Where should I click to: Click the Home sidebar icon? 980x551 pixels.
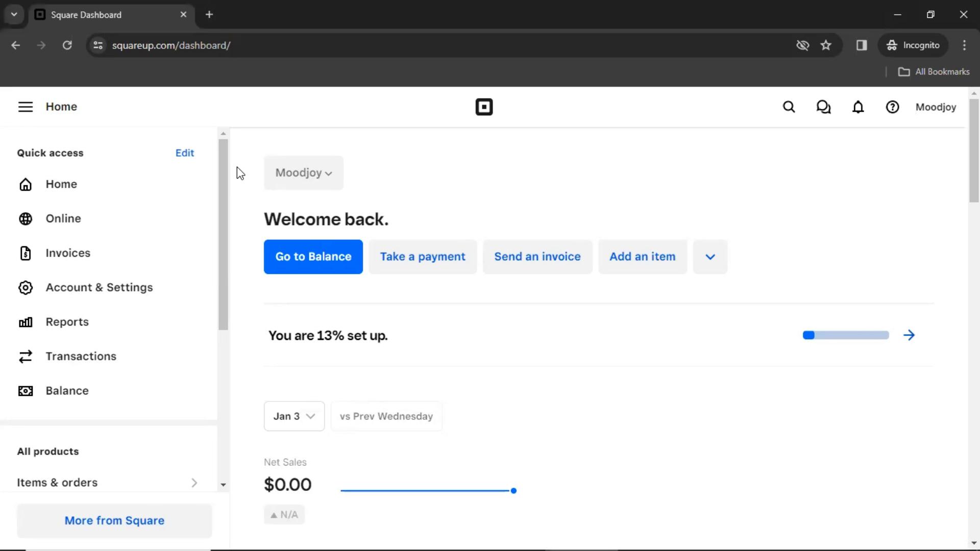point(26,184)
